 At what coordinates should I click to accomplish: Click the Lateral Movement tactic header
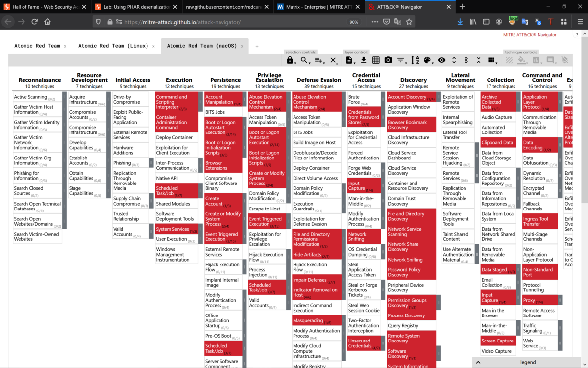pyautogui.click(x=460, y=78)
